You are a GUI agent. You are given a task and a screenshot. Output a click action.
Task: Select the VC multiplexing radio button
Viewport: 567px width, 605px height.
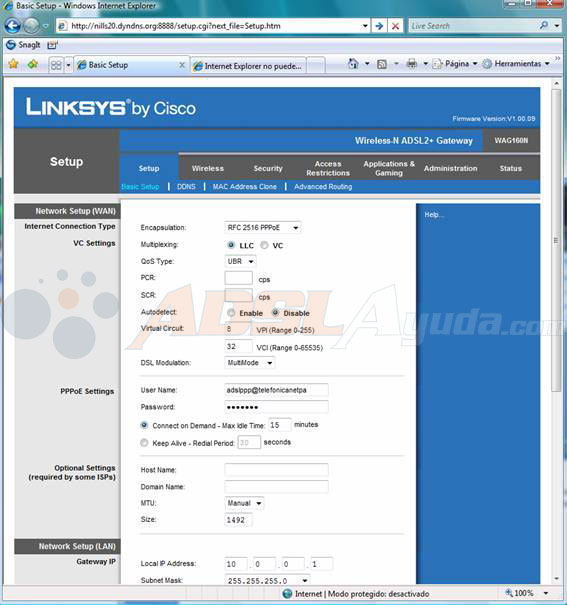point(264,245)
